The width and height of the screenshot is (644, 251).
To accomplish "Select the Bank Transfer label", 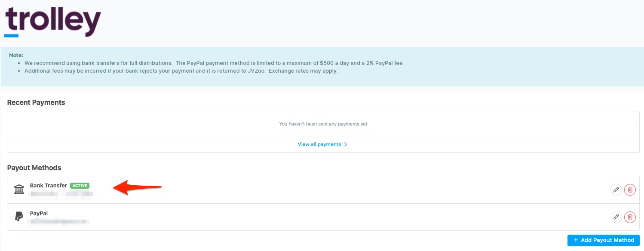I will [x=49, y=186].
